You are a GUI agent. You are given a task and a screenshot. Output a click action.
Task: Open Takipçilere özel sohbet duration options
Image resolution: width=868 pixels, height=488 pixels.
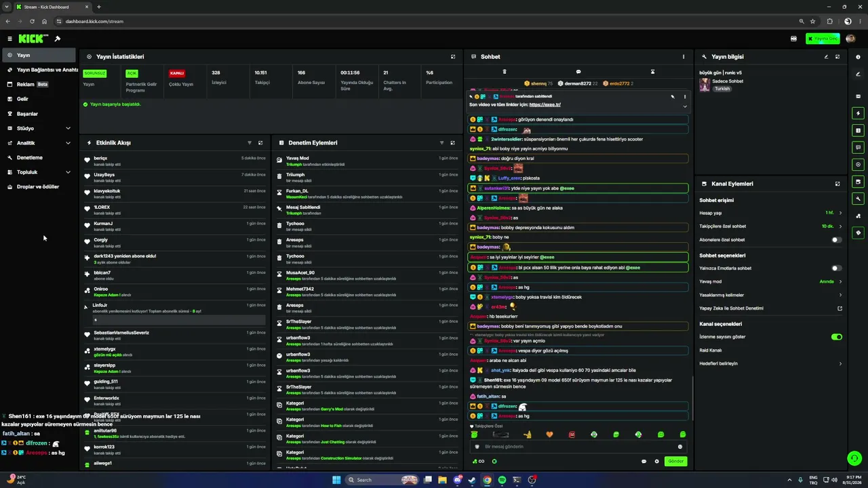pos(770,226)
